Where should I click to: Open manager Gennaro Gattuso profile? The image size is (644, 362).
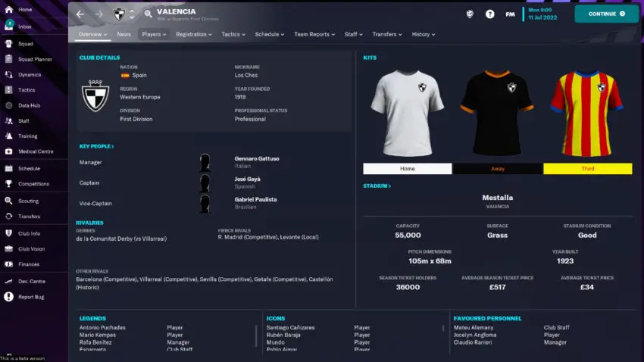click(257, 159)
